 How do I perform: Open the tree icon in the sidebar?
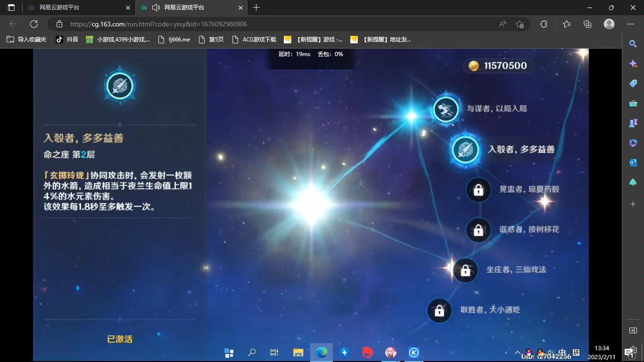[x=633, y=182]
